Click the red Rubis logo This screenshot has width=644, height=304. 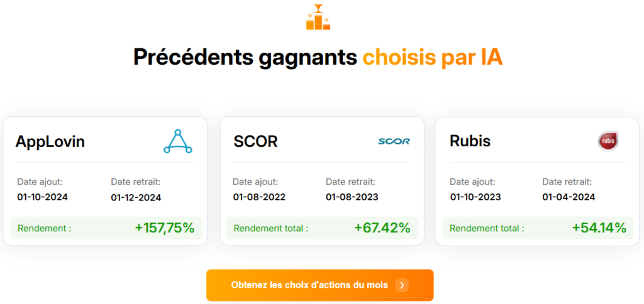(x=608, y=141)
